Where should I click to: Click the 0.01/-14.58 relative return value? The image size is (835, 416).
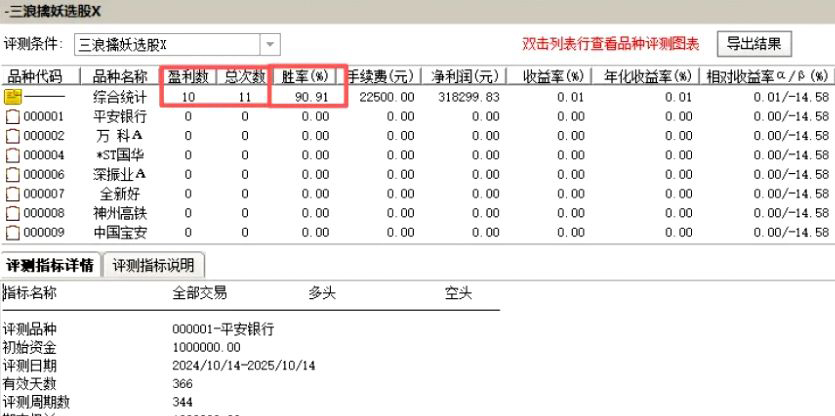pyautogui.click(x=791, y=97)
